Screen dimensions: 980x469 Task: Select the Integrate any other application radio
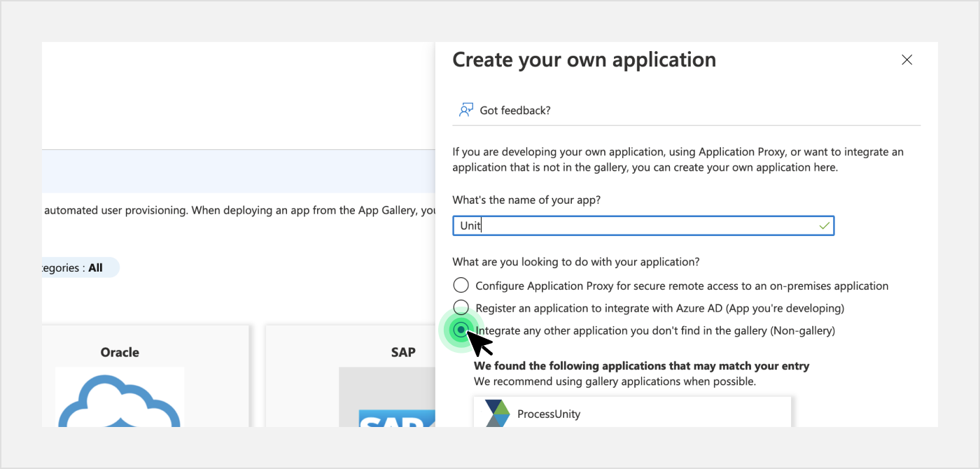click(461, 330)
